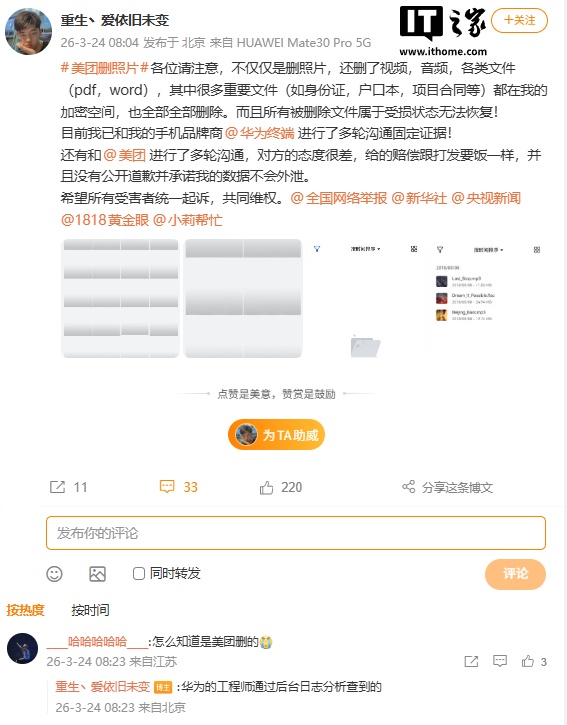Repost the first comment via its share icon

[x=471, y=661]
